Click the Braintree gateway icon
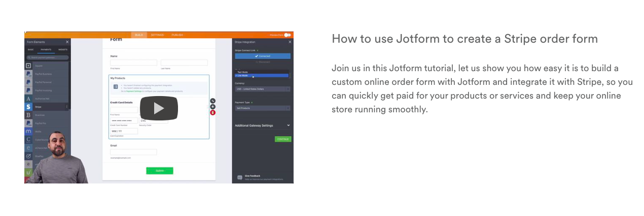The width and height of the screenshot is (644, 216). (28, 115)
